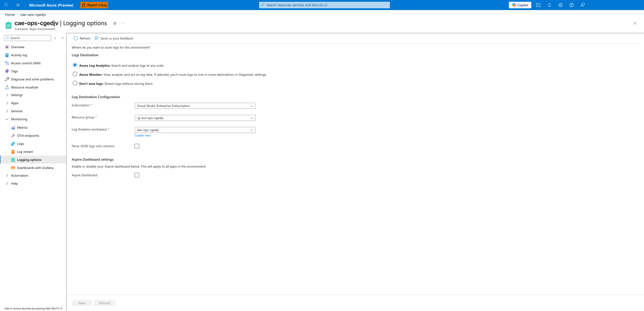Open portal settings gear

pos(560,5)
